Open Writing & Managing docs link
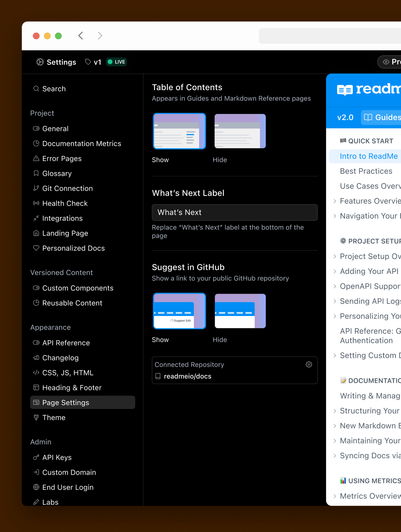Viewport: 401px width, 532px height. pos(370,396)
